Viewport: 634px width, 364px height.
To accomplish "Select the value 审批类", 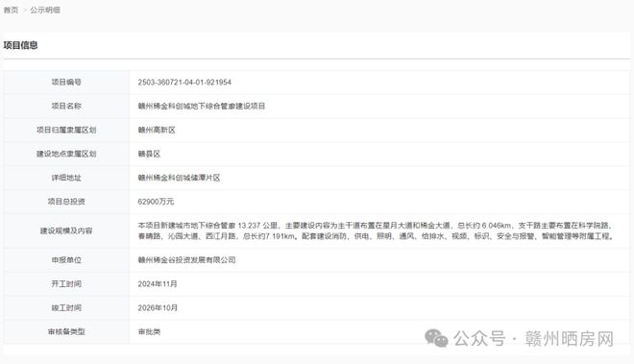I will pyautogui.click(x=149, y=331).
